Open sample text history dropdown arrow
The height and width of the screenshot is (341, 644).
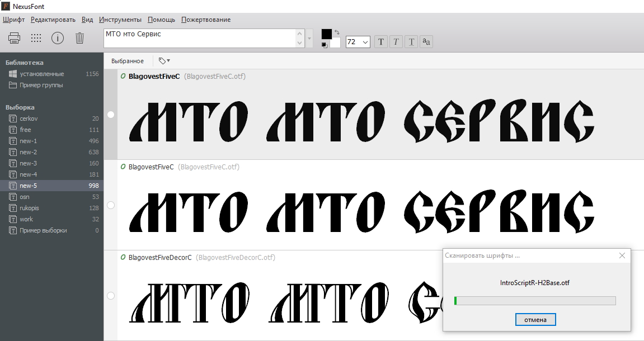(309, 38)
